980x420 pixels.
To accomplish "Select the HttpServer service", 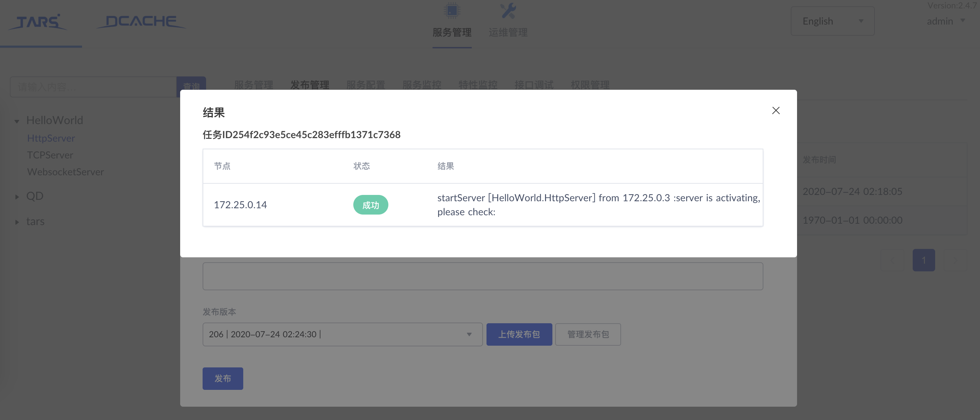I will coord(51,138).
